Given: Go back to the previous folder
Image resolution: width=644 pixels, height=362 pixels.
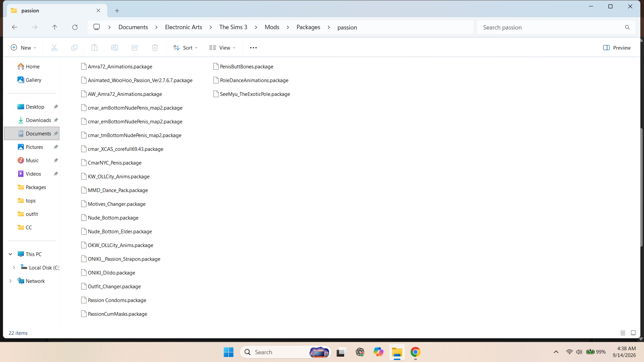Looking at the screenshot, I should click(14, 27).
